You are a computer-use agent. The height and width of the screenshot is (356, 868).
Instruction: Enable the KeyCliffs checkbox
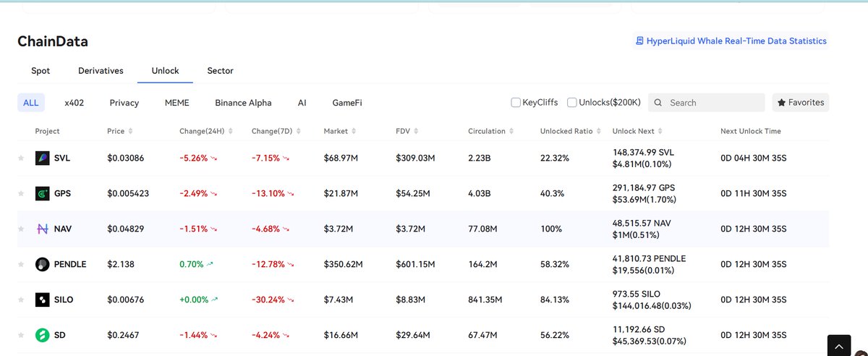tap(516, 103)
